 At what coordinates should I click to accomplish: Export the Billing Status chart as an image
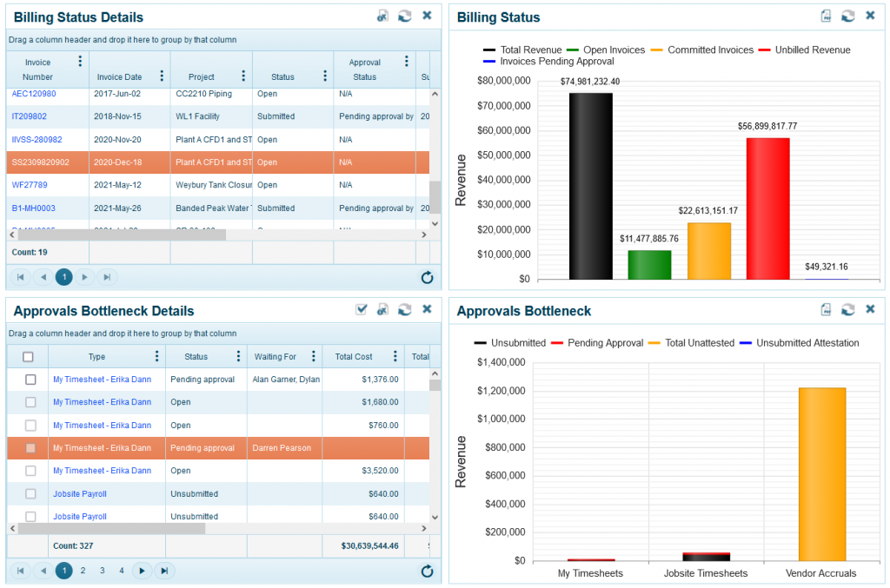point(824,16)
